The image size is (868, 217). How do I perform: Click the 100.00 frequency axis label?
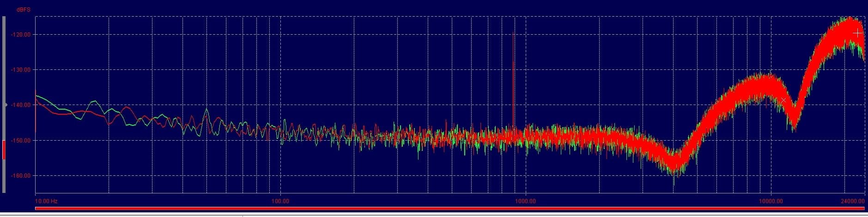click(280, 201)
